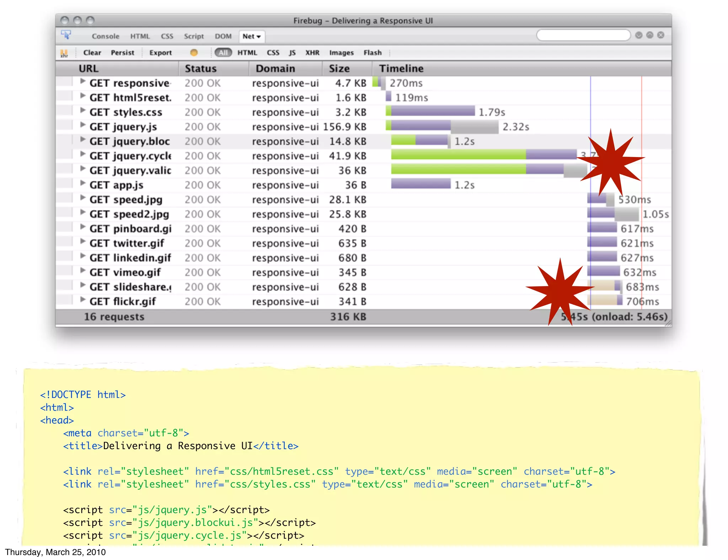Switch to the Console tab
Screen dimensions: 728x560
[x=106, y=36]
